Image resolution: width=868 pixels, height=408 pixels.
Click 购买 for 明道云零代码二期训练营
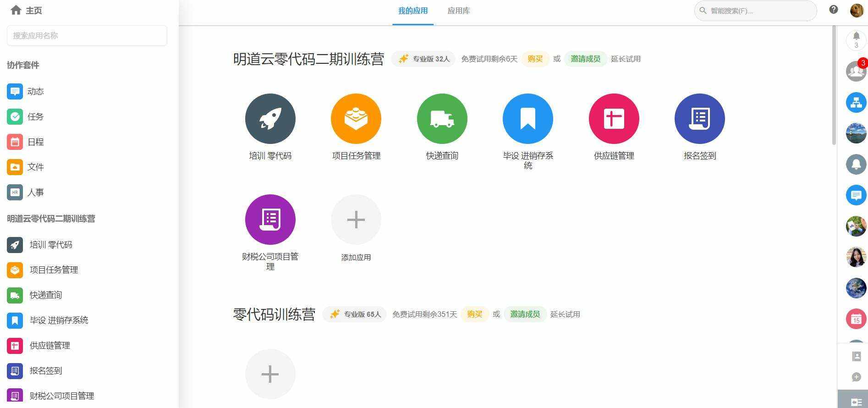coord(535,59)
